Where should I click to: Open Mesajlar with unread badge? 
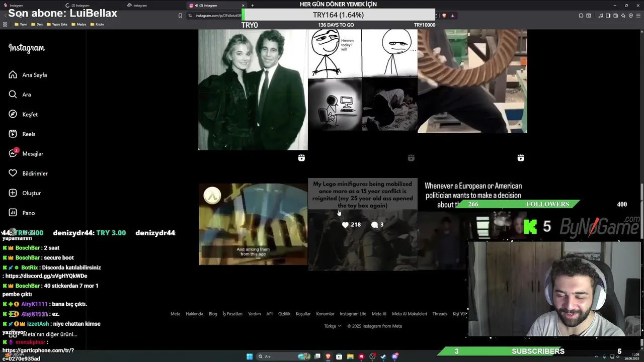[x=26, y=153]
